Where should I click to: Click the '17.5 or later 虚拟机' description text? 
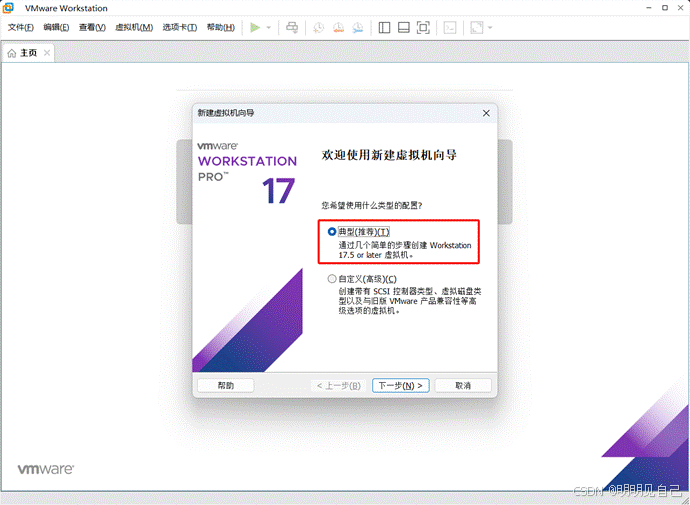pos(376,255)
